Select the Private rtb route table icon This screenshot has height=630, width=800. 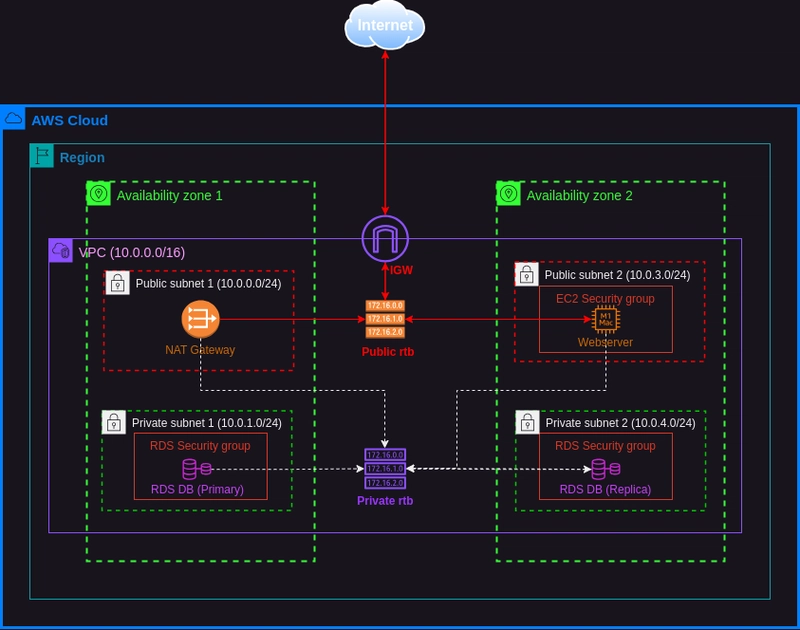[385, 468]
